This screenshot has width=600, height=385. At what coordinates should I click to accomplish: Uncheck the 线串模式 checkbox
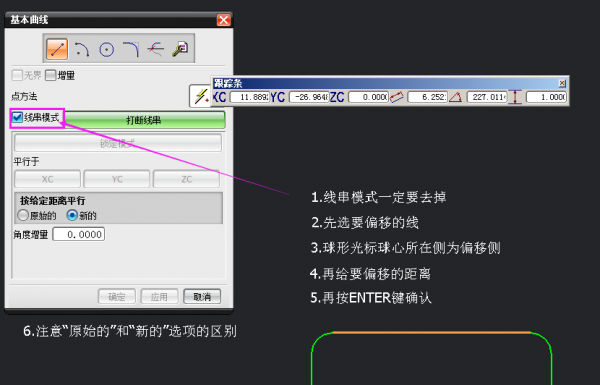[17, 117]
